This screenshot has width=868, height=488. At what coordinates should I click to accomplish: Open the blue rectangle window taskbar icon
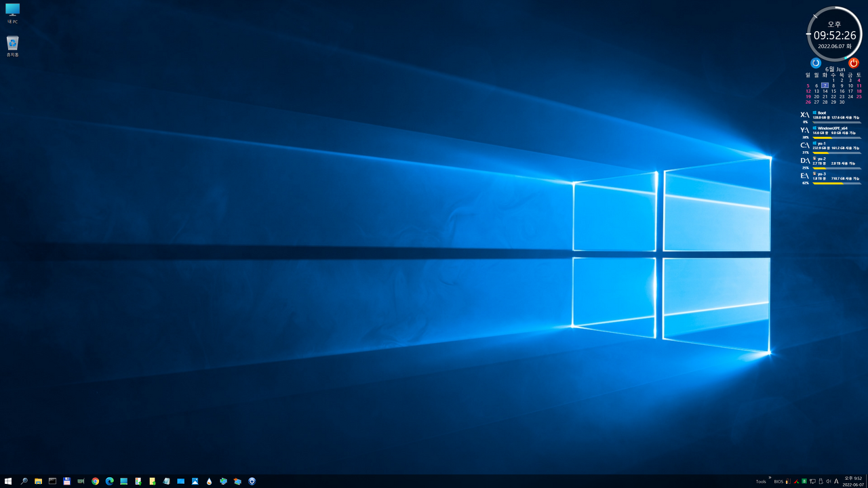pos(180,481)
